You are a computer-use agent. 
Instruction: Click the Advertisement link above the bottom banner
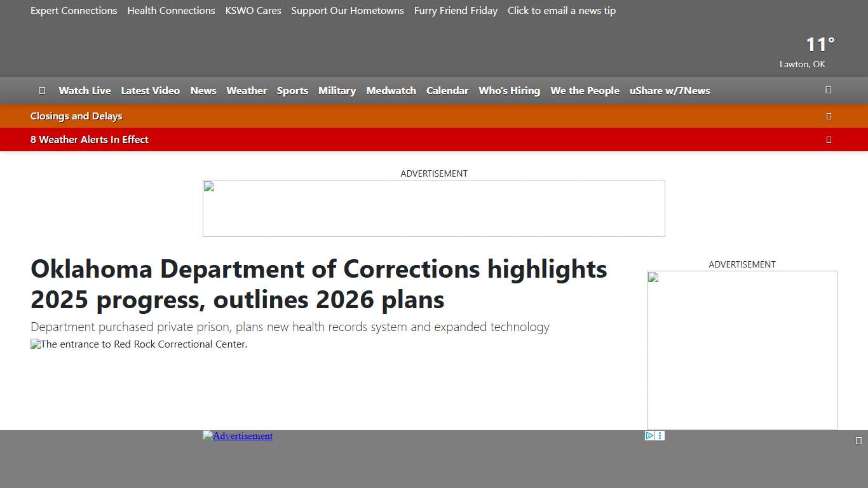[238, 436]
